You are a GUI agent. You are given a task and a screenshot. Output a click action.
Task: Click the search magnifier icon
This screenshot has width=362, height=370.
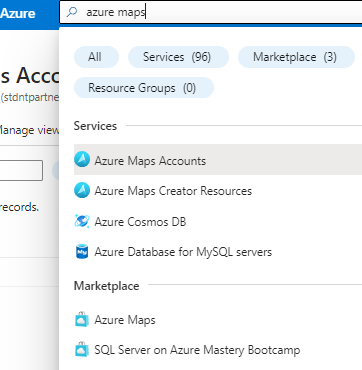(x=71, y=12)
